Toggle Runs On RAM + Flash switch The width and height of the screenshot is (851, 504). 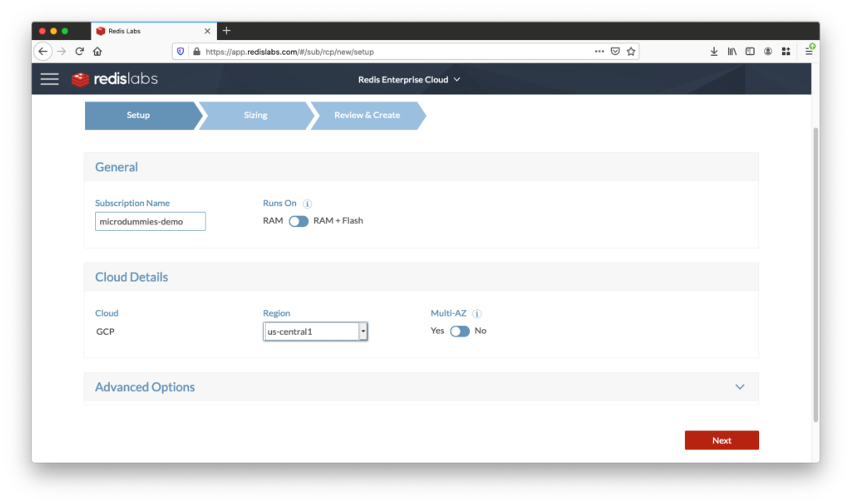pos(298,221)
